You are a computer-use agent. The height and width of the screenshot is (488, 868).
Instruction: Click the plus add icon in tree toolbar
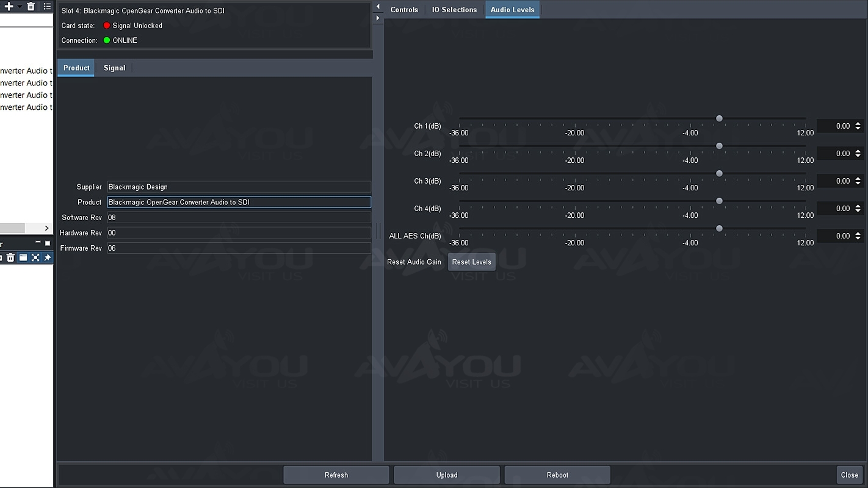(9, 6)
